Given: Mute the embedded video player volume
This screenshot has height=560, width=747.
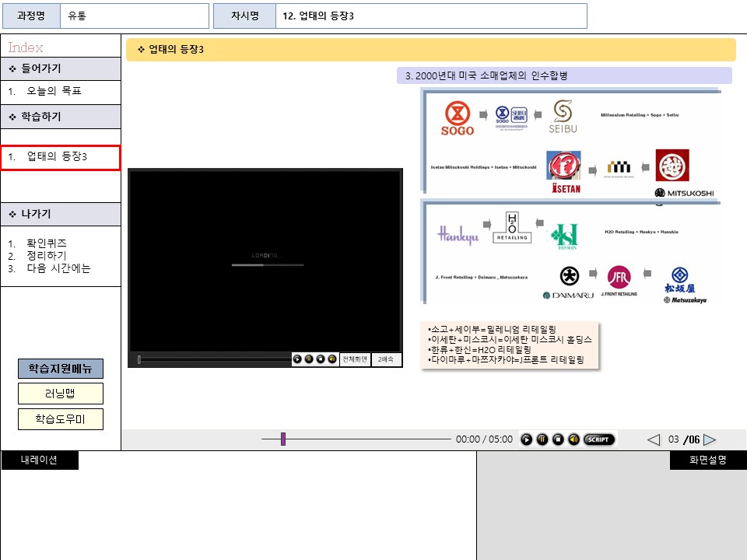Looking at the screenshot, I should coord(332,359).
